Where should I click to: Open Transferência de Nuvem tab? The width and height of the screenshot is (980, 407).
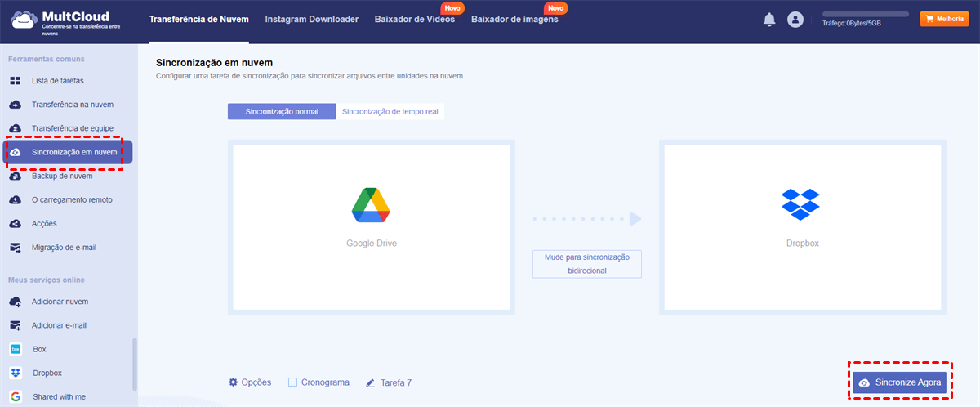[x=200, y=20]
